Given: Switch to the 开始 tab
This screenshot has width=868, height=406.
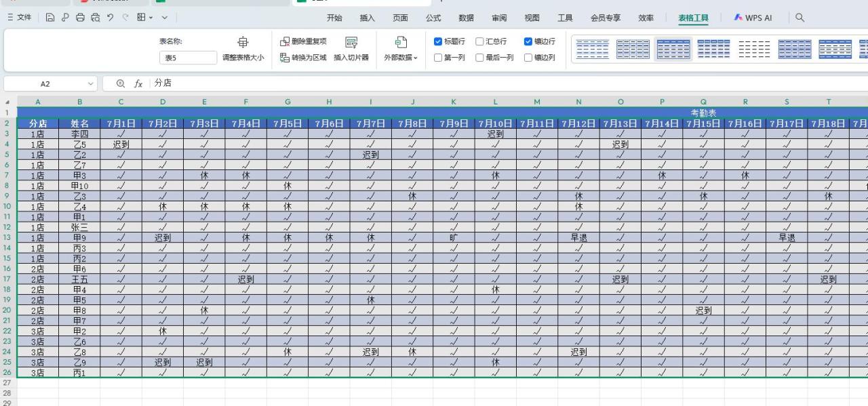Looking at the screenshot, I should (334, 18).
